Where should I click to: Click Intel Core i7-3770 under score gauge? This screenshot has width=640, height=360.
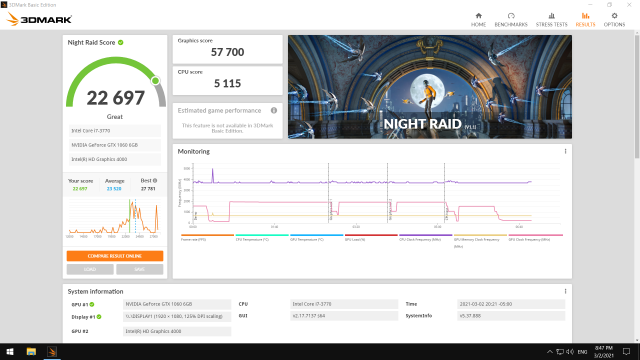pos(115,131)
